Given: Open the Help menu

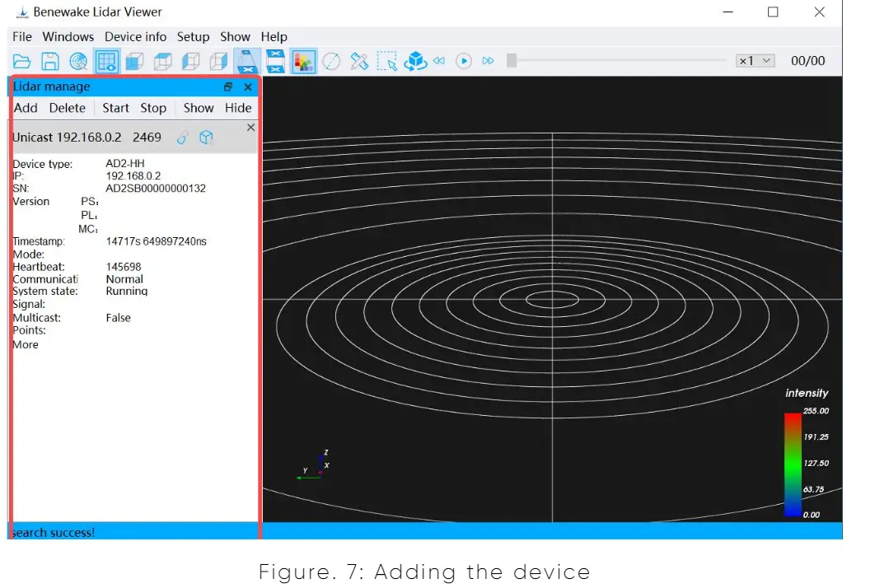Looking at the screenshot, I should [274, 37].
